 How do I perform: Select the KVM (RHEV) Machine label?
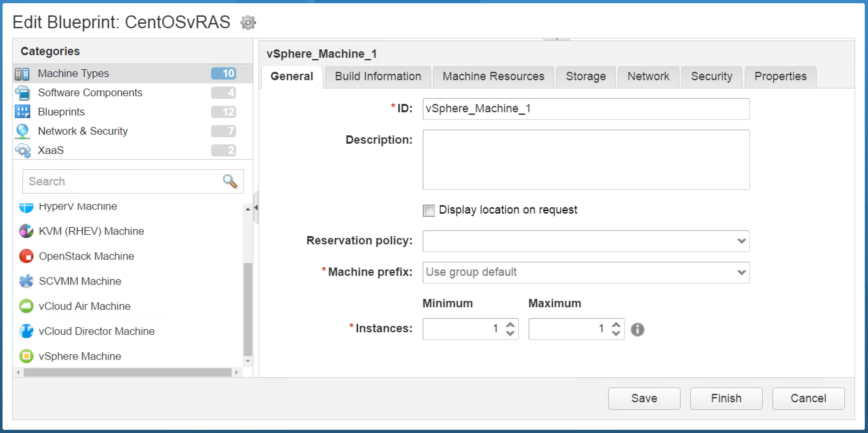coord(91,231)
